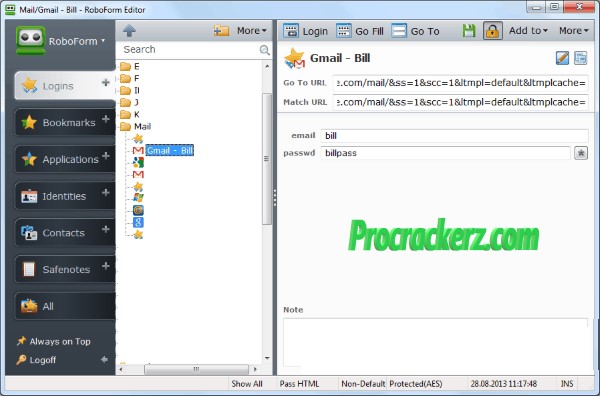Viewport: 600px width, 396px height.
Task: Click the pane splitter handle dots
Action: tap(274, 197)
